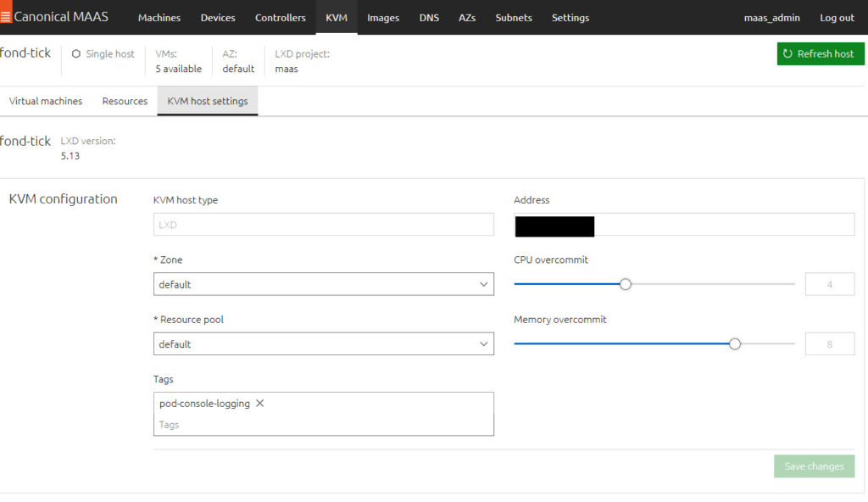Click the Memory overcommit value field

coord(830,344)
